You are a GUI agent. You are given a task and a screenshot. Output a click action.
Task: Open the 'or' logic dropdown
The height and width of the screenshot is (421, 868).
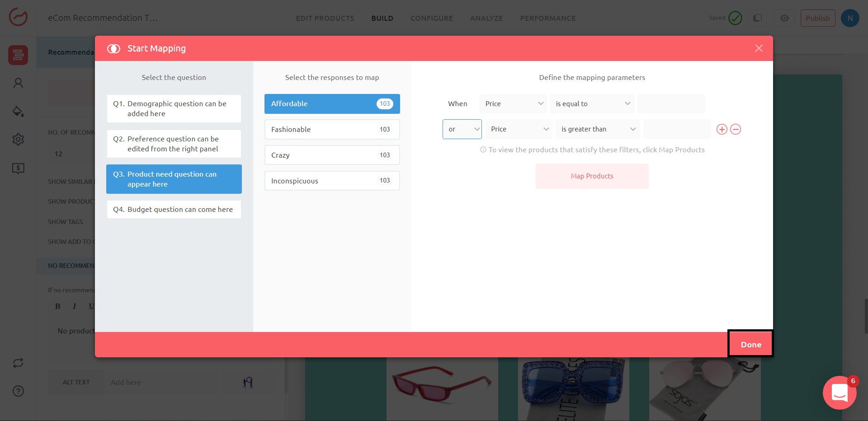(x=462, y=129)
